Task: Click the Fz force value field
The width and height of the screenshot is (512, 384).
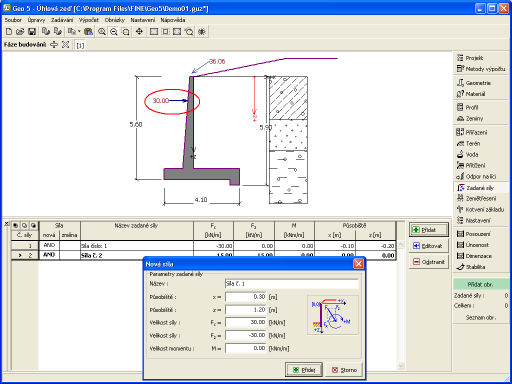Action: (246, 335)
